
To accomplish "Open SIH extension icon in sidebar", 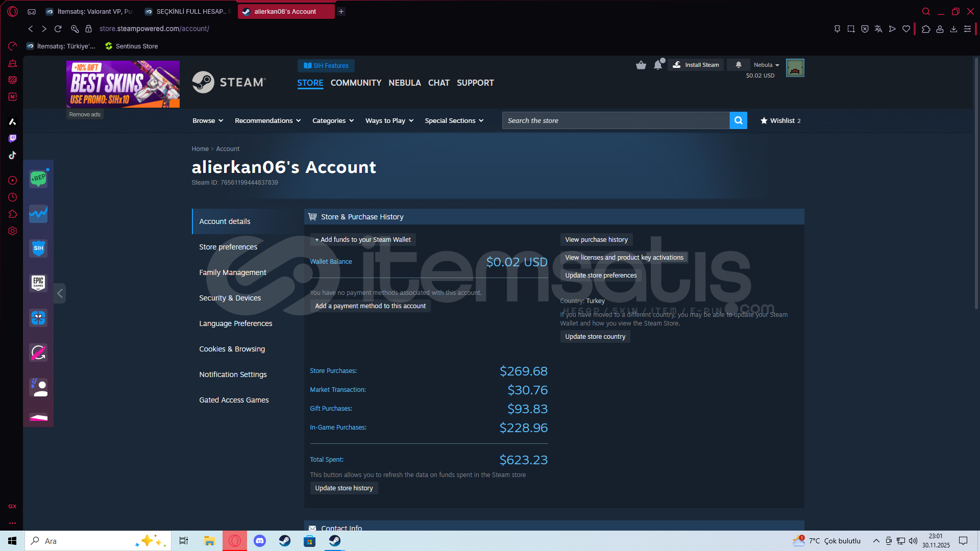I will point(38,248).
